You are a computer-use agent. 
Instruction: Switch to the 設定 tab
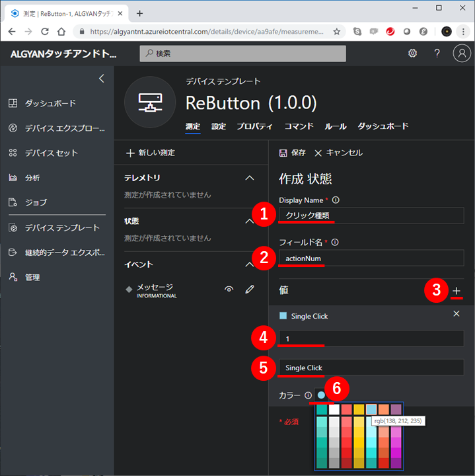click(x=219, y=126)
